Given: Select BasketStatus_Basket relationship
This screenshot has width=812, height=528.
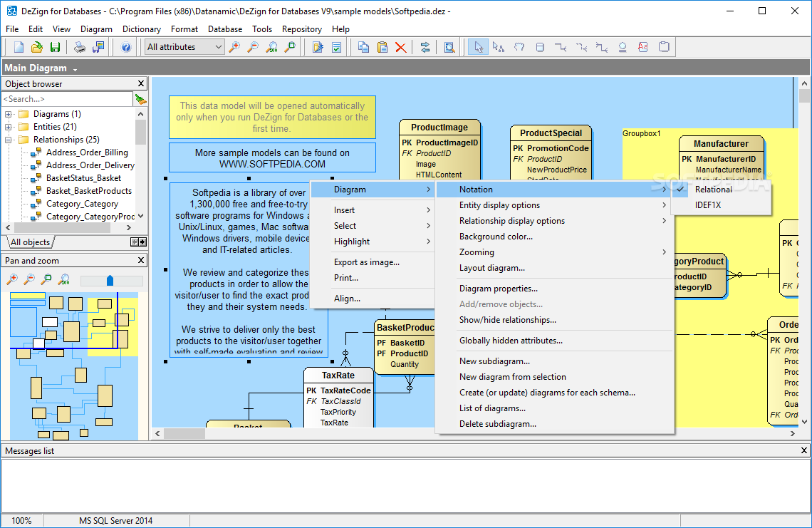Looking at the screenshot, I should click(83, 178).
